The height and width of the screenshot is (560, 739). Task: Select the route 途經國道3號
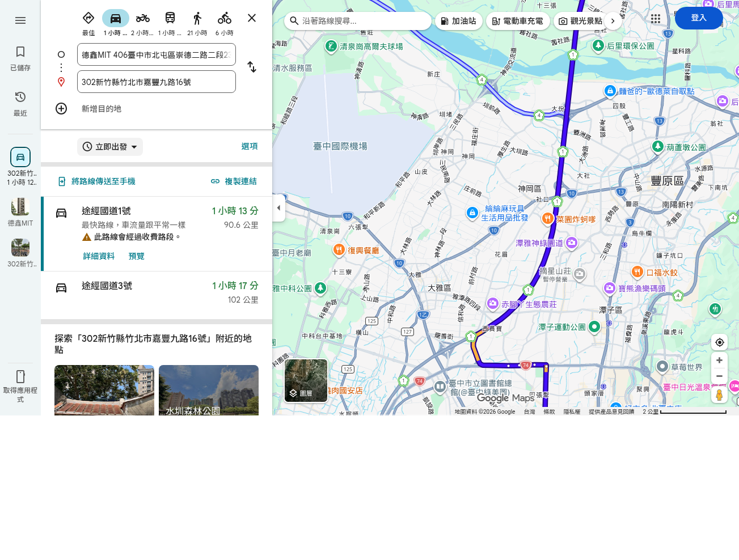click(157, 295)
